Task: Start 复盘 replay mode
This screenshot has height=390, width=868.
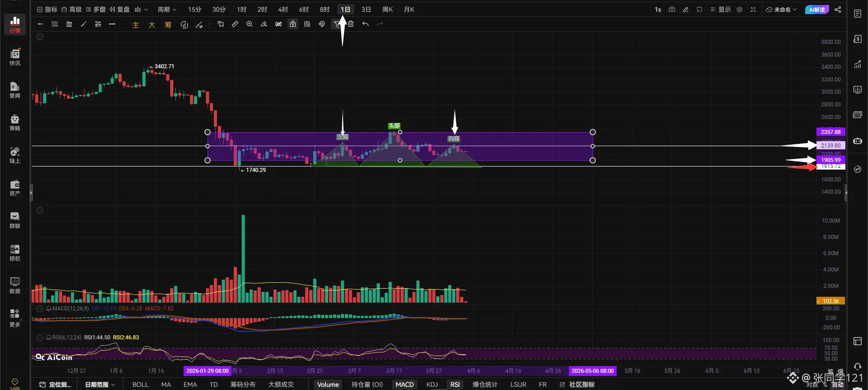Action: pyautogui.click(x=119, y=10)
